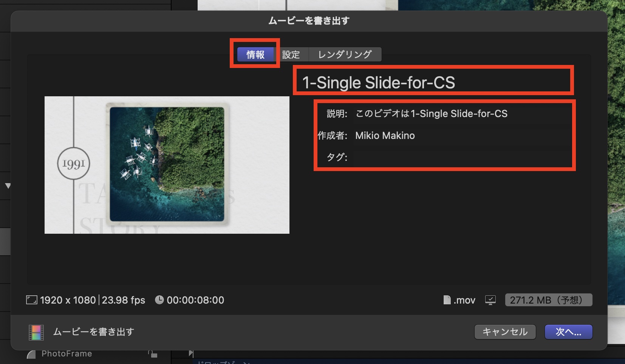
Task: Click the export preview thumbnail
Action: point(167,165)
